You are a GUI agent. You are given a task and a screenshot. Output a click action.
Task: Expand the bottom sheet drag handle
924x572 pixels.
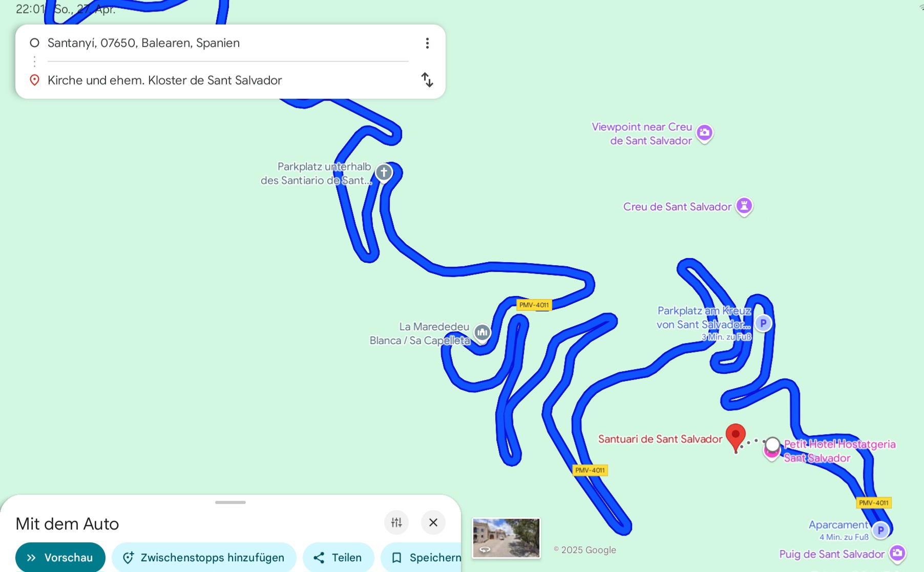point(230,502)
